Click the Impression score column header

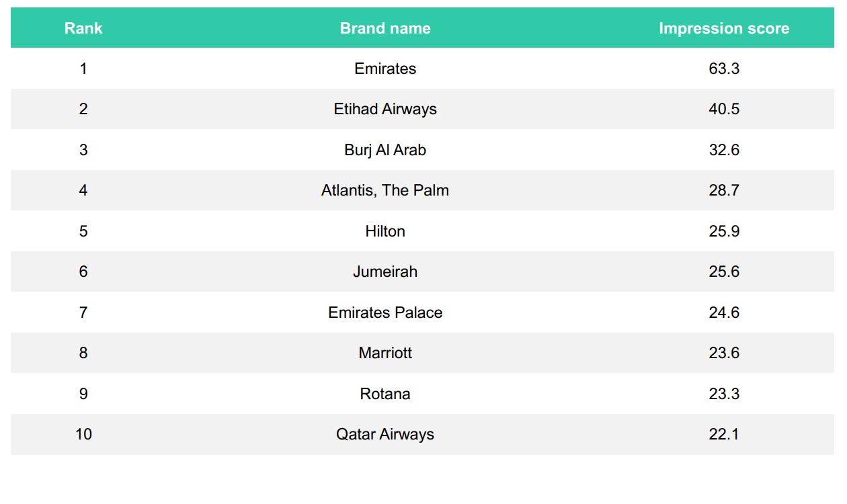point(723,28)
